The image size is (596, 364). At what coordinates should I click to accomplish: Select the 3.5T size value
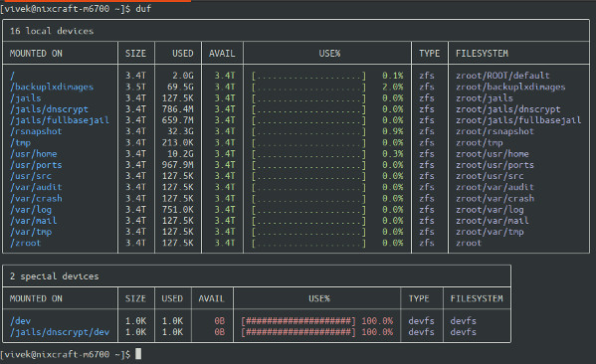pyautogui.click(x=135, y=87)
